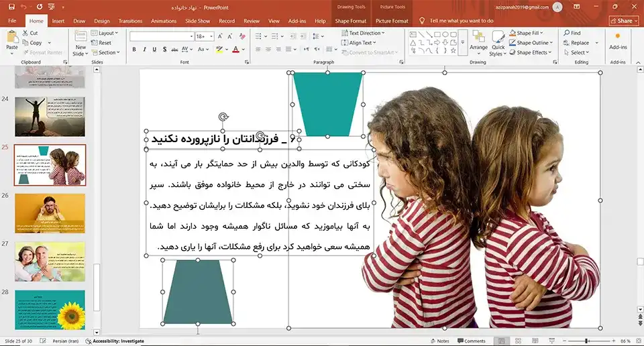Select the triangle shape in gallery
Viewport: 644px width, 346px height.
point(413,43)
